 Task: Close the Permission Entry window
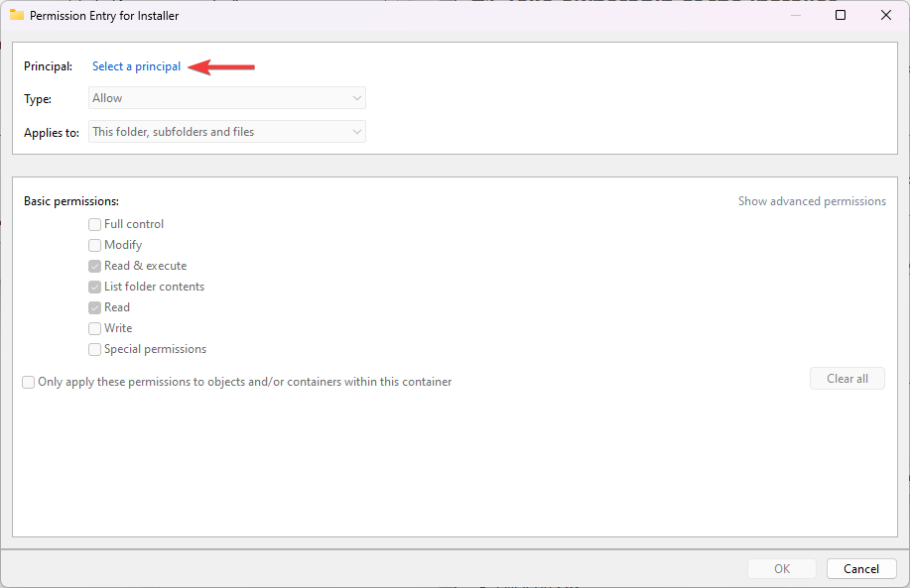pos(885,15)
